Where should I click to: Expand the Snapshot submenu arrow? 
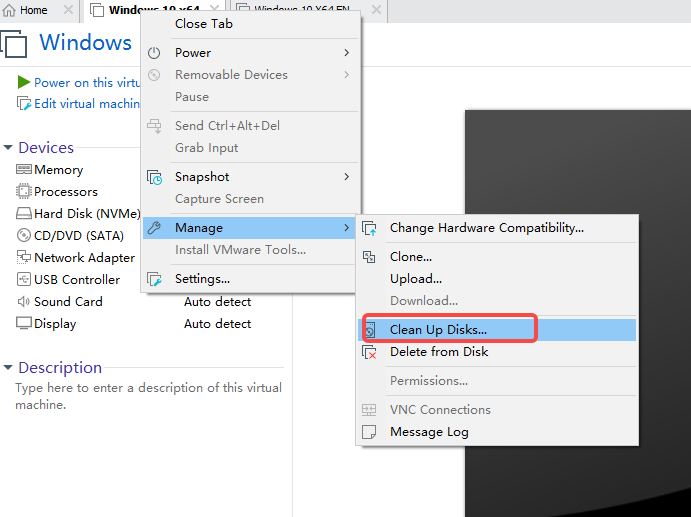[346, 177]
